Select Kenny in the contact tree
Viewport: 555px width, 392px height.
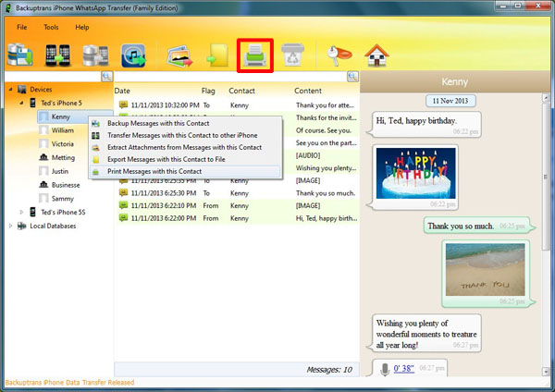pyautogui.click(x=60, y=116)
